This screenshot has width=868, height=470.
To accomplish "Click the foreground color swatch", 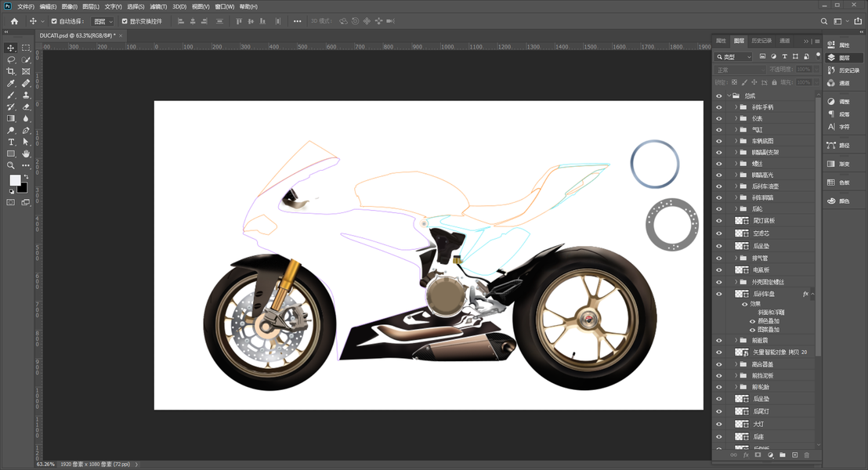I will 15,180.
